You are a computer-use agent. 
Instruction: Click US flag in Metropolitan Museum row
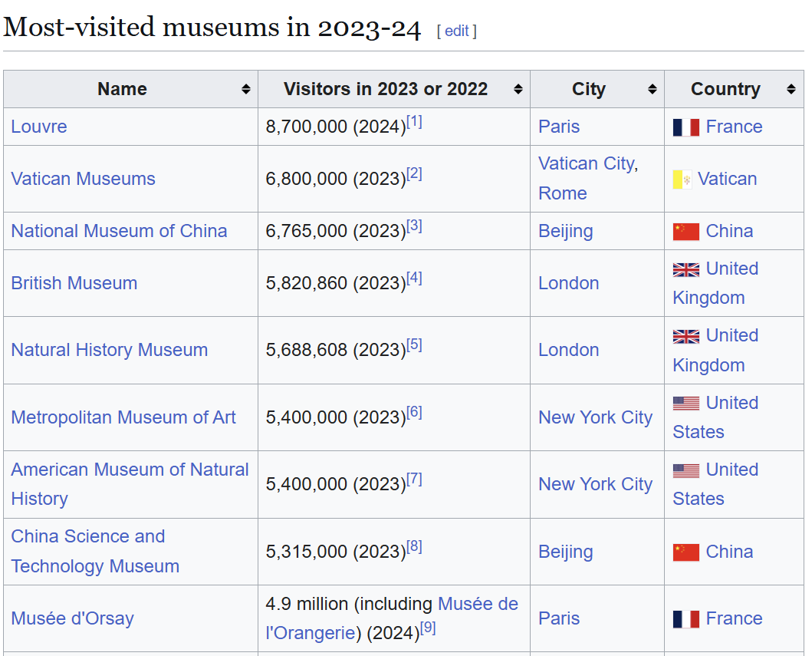[686, 403]
